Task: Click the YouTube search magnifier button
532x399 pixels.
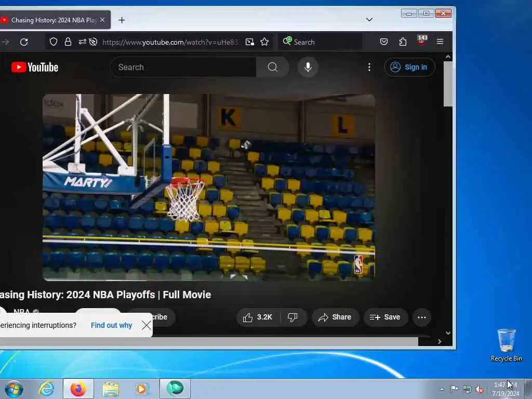Action: coord(272,67)
